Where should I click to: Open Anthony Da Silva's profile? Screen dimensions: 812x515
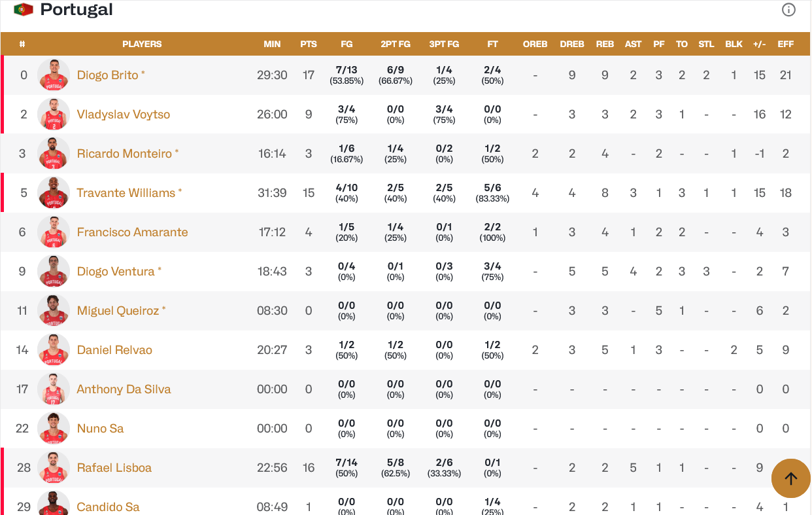pyautogui.click(x=124, y=389)
